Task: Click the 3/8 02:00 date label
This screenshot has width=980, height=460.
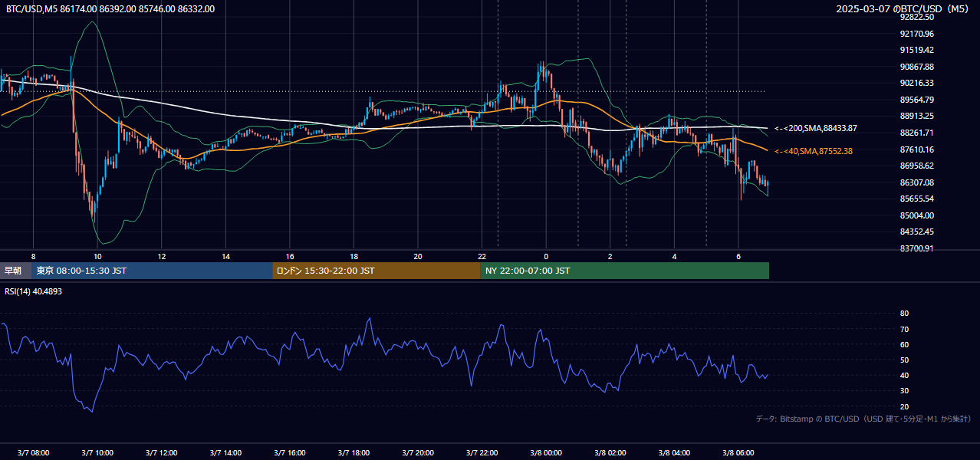Action: 610,453
